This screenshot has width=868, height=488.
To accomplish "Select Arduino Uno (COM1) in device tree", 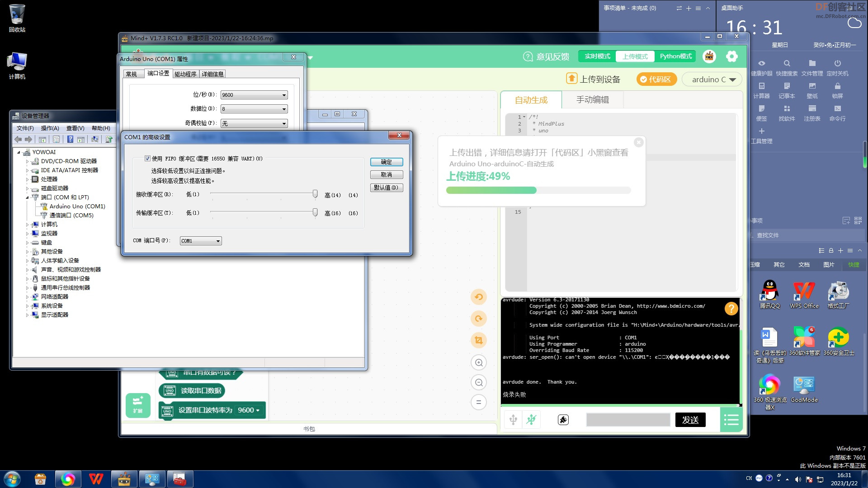I will pyautogui.click(x=77, y=206).
